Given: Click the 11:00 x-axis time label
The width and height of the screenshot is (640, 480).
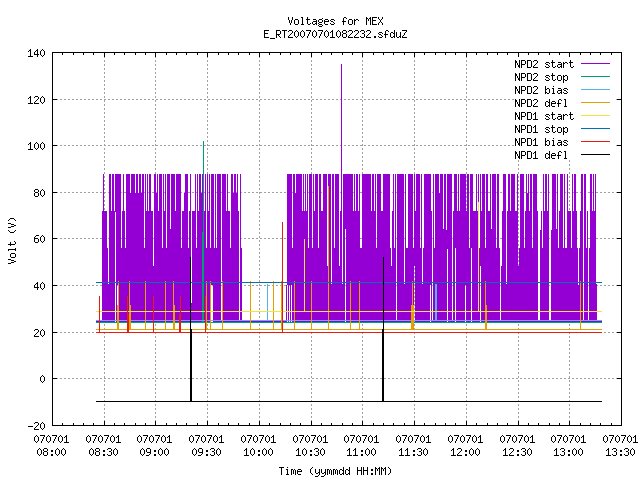Looking at the screenshot, I should pos(361,452).
